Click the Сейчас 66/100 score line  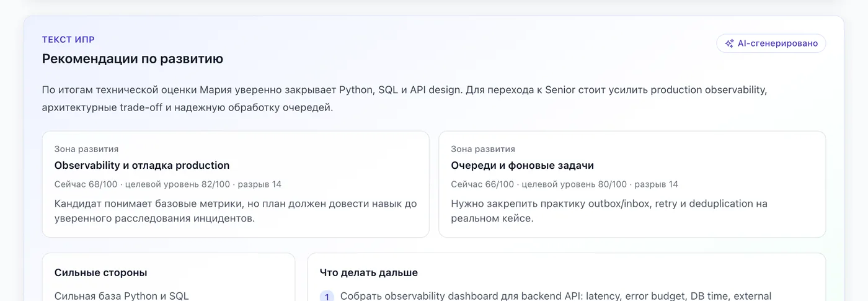[x=565, y=184]
